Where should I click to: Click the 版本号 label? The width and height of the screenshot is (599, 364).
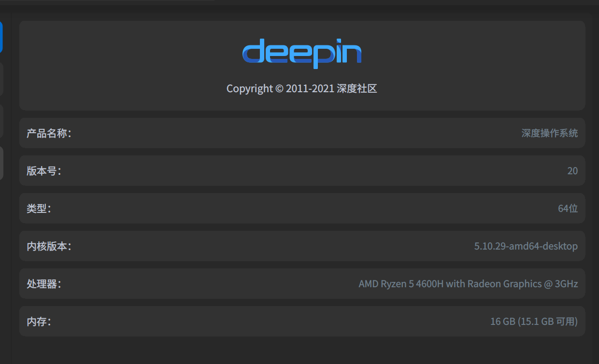[44, 171]
